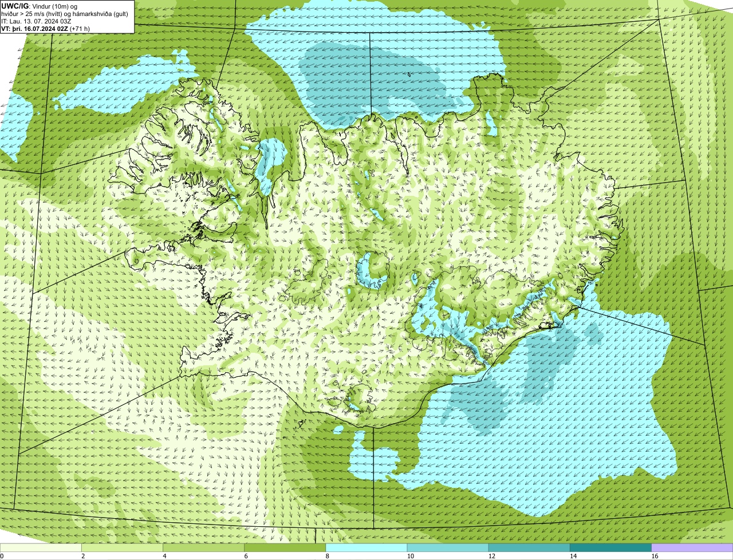Screen dimensions: 733x560
Task: Click the 12–14 m/s teal colorbar segment
Action: (529, 548)
